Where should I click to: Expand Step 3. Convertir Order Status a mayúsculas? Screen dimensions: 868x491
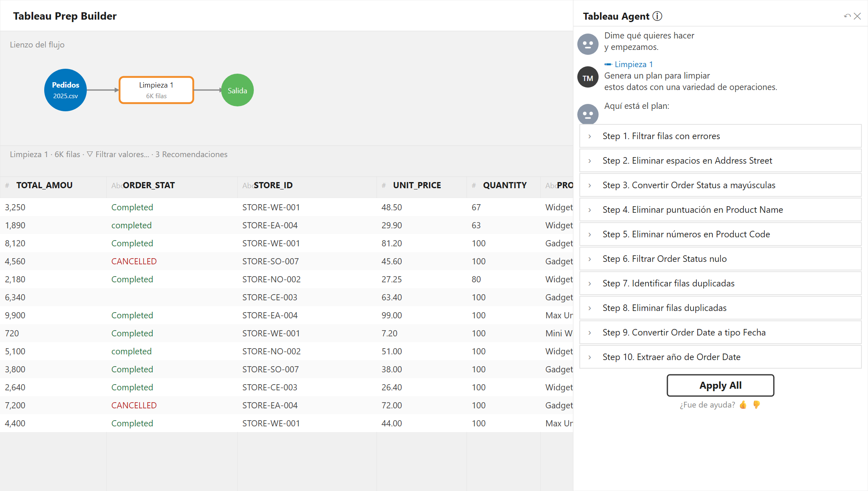(721, 185)
